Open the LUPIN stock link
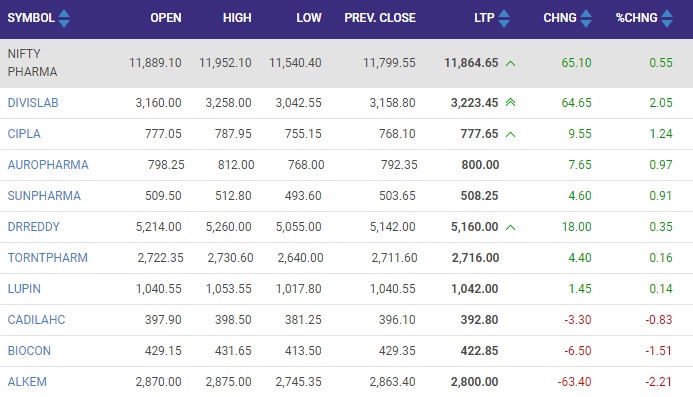 24,288
